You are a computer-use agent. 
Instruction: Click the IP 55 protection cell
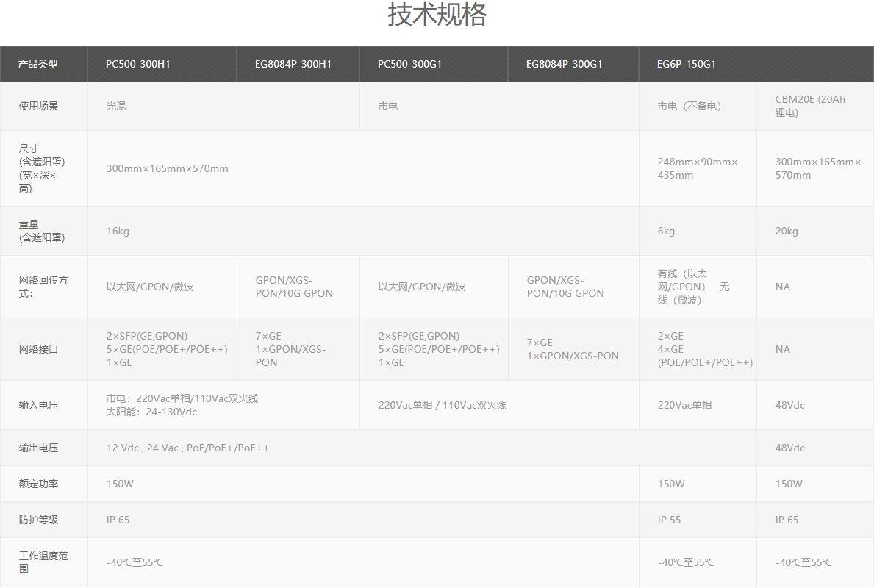coord(698,520)
